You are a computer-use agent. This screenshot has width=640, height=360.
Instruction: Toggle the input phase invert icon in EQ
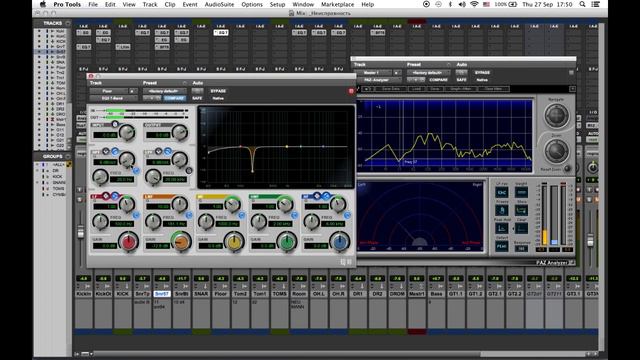[x=115, y=124]
